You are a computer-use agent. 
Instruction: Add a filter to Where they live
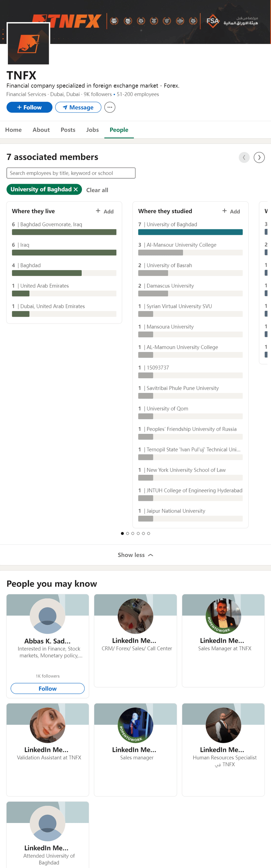point(105,211)
